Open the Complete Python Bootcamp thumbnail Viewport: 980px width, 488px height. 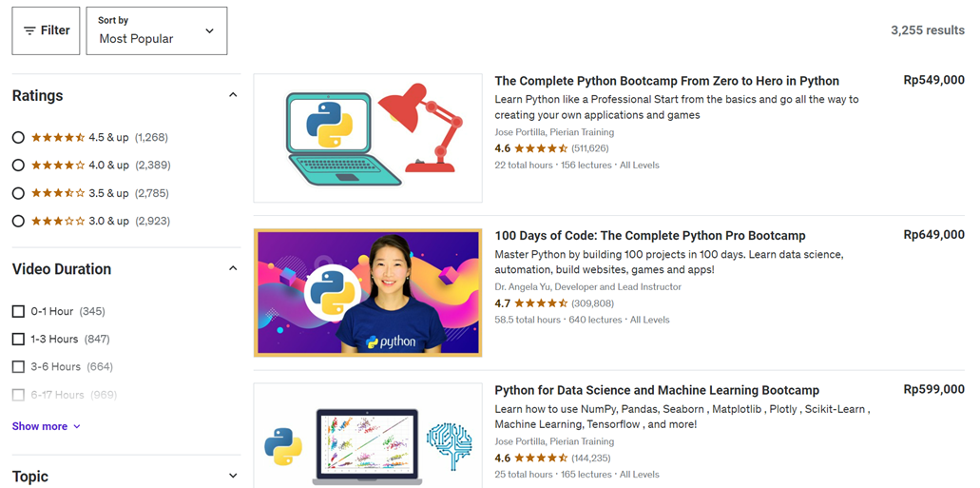(368, 138)
